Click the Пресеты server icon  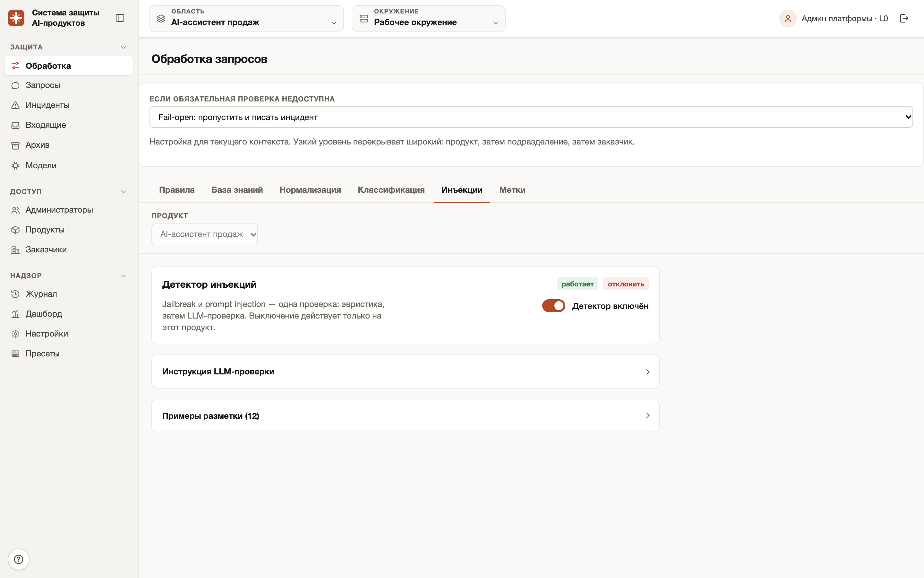(x=15, y=354)
